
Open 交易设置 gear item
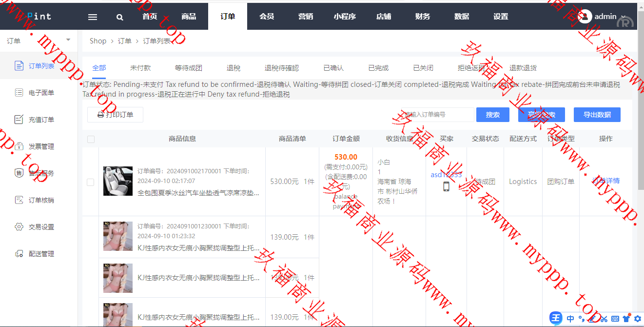pyautogui.click(x=41, y=227)
